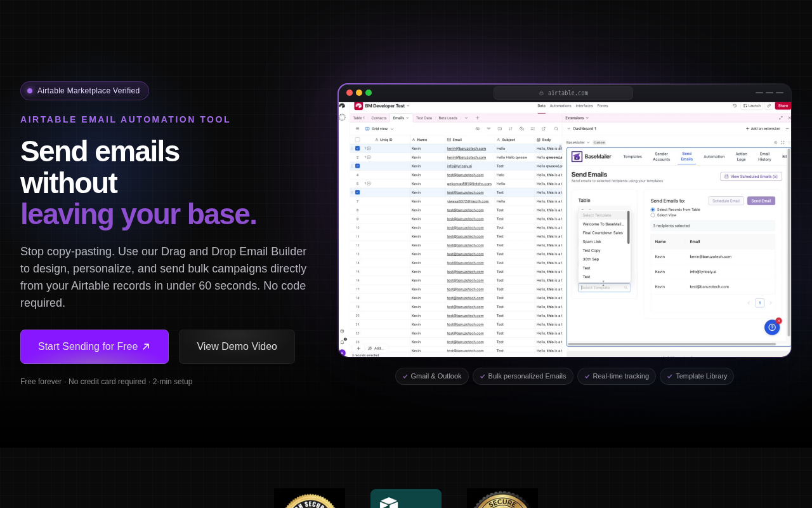Click the sort arrows icon in the toolbar
Viewport: 812px width, 508px height.
[511, 129]
